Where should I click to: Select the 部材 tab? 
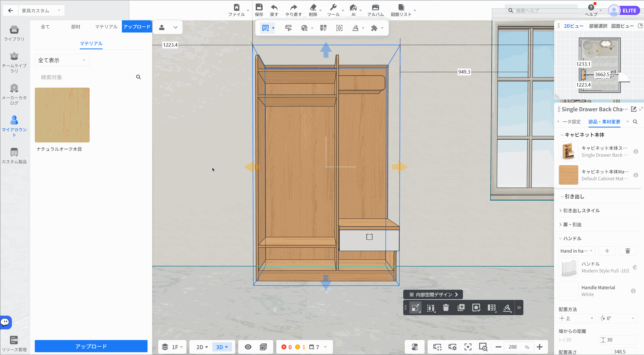pyautogui.click(x=76, y=27)
